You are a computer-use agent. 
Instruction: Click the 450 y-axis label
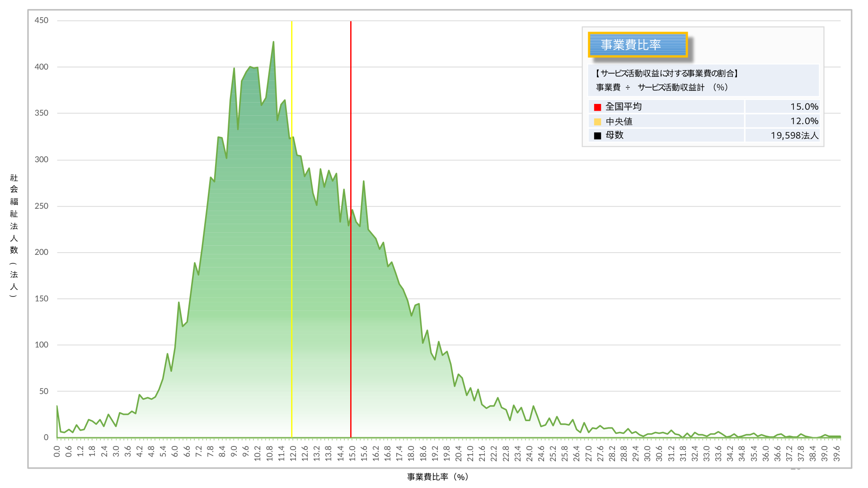click(x=41, y=20)
